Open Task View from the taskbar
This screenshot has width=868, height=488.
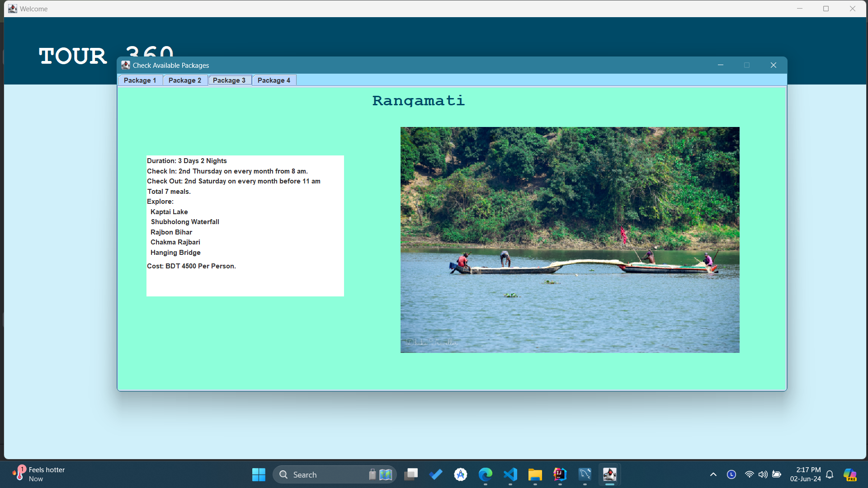pos(411,474)
